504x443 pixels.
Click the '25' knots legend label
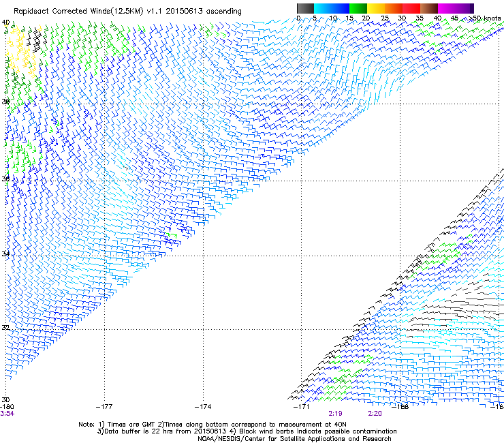(x=385, y=18)
